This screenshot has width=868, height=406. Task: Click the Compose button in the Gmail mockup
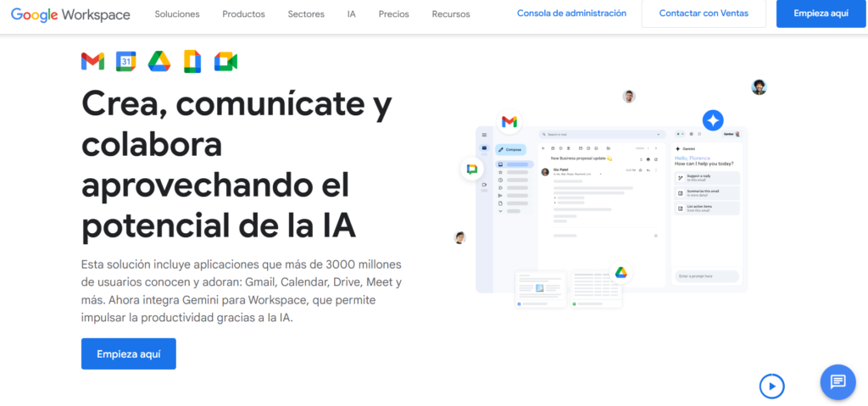[x=510, y=149]
